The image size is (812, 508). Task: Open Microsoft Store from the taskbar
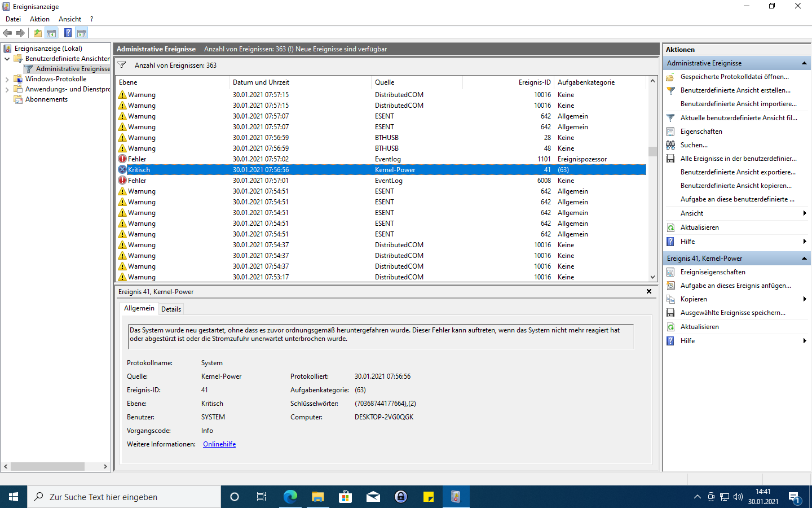[x=346, y=497]
